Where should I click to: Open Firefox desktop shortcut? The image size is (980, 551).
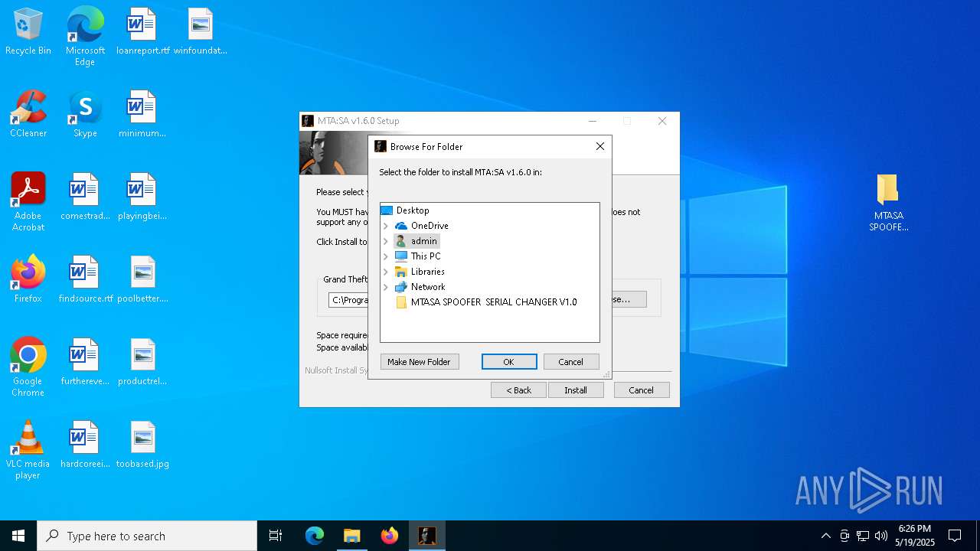[28, 280]
